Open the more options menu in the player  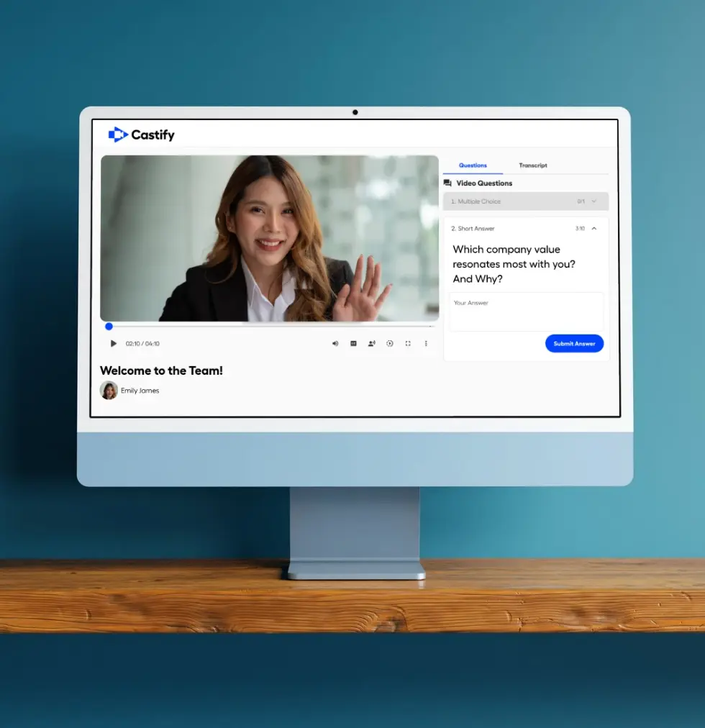pyautogui.click(x=426, y=344)
